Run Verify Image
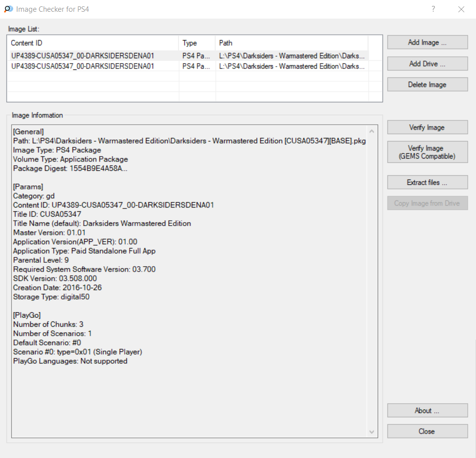The image size is (476, 458). point(427,127)
